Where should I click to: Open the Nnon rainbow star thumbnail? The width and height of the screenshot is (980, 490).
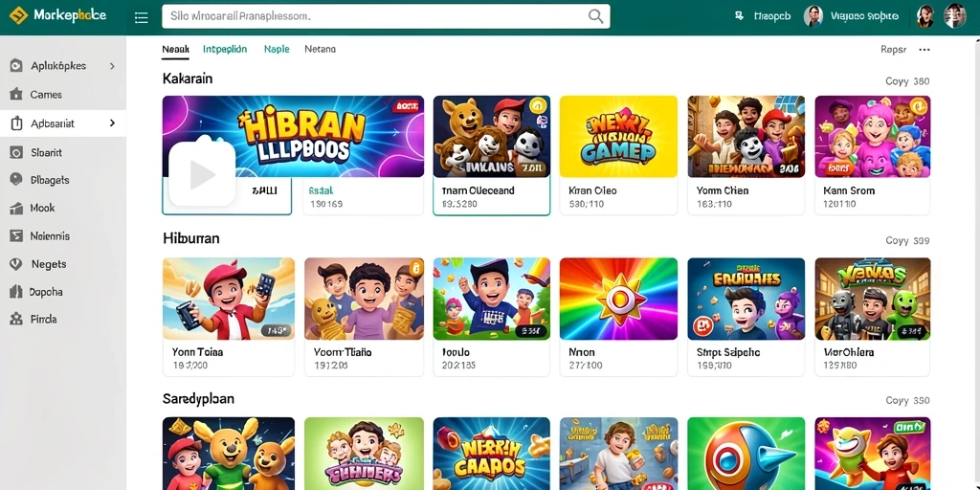pyautogui.click(x=619, y=299)
